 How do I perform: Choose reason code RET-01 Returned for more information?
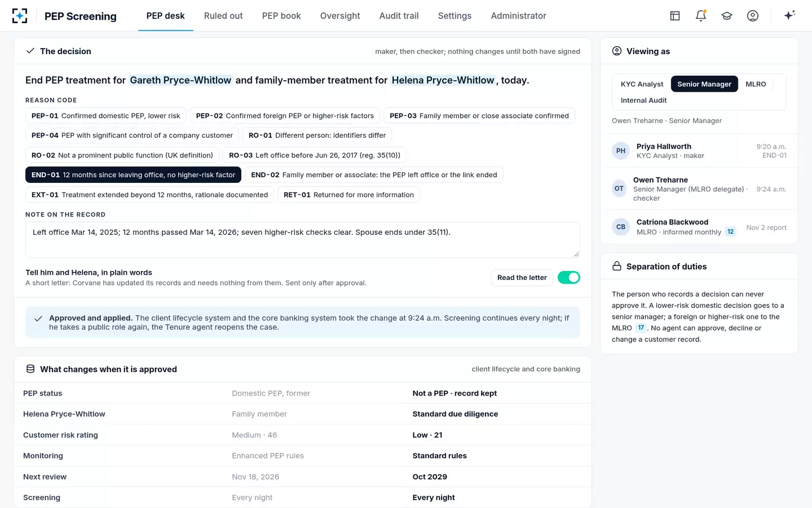pyautogui.click(x=348, y=195)
